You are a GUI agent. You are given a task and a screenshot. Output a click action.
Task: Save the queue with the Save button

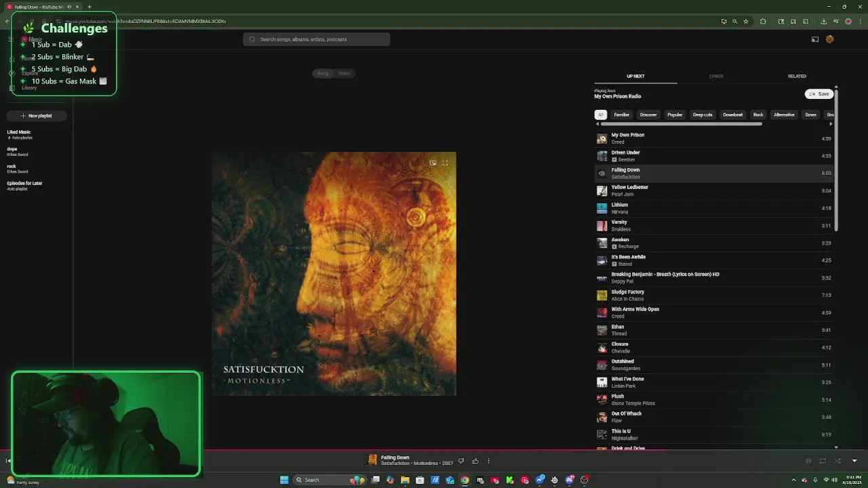click(x=819, y=94)
